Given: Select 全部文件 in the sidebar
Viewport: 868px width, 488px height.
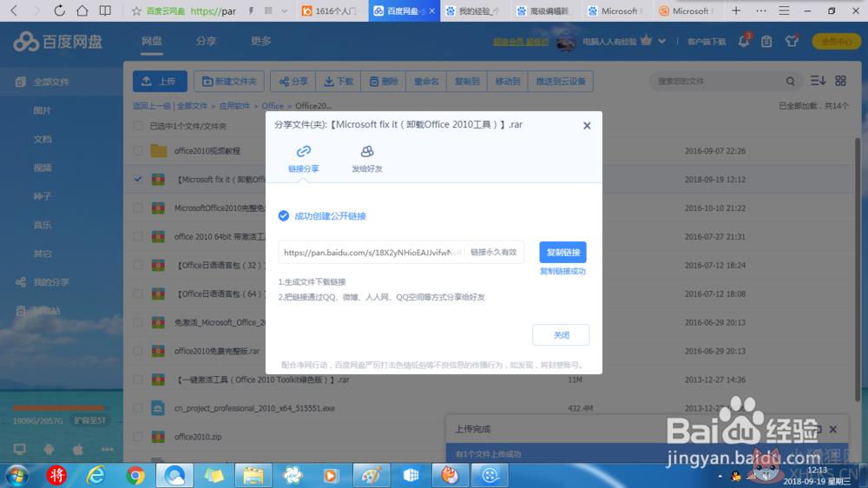Looking at the screenshot, I should click(x=62, y=82).
